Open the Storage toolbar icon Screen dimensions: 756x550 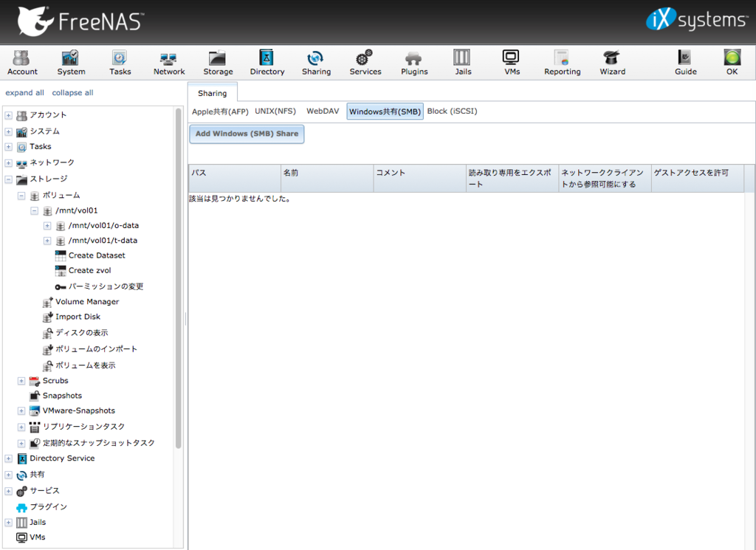(218, 63)
